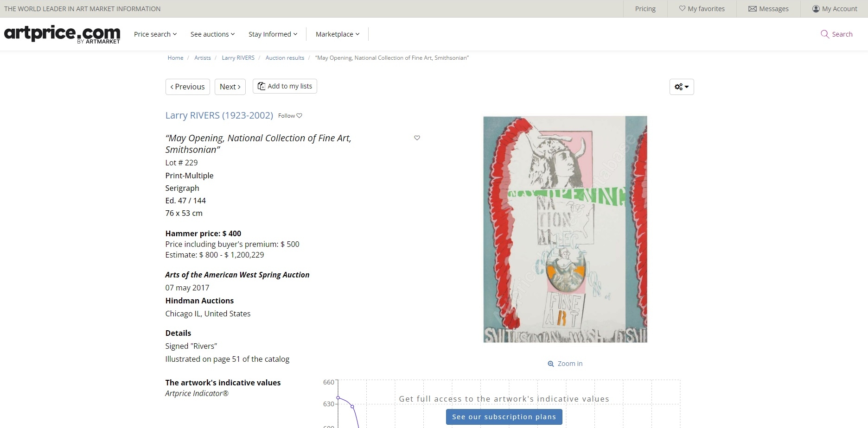Open Messages envelope icon

pyautogui.click(x=752, y=9)
